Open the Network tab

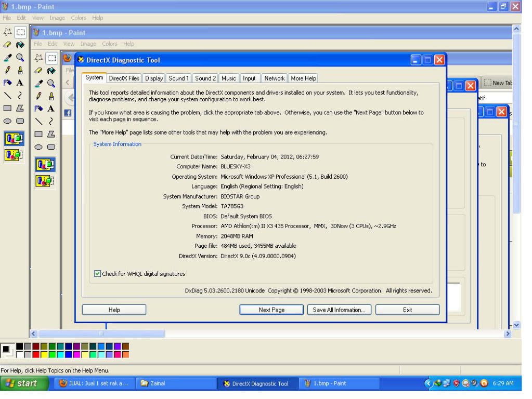tap(275, 78)
